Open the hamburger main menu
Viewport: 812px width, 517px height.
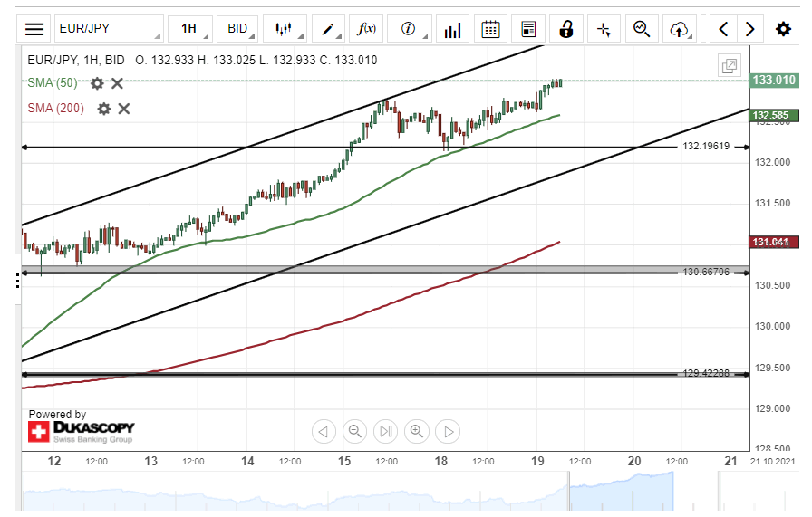tap(34, 29)
